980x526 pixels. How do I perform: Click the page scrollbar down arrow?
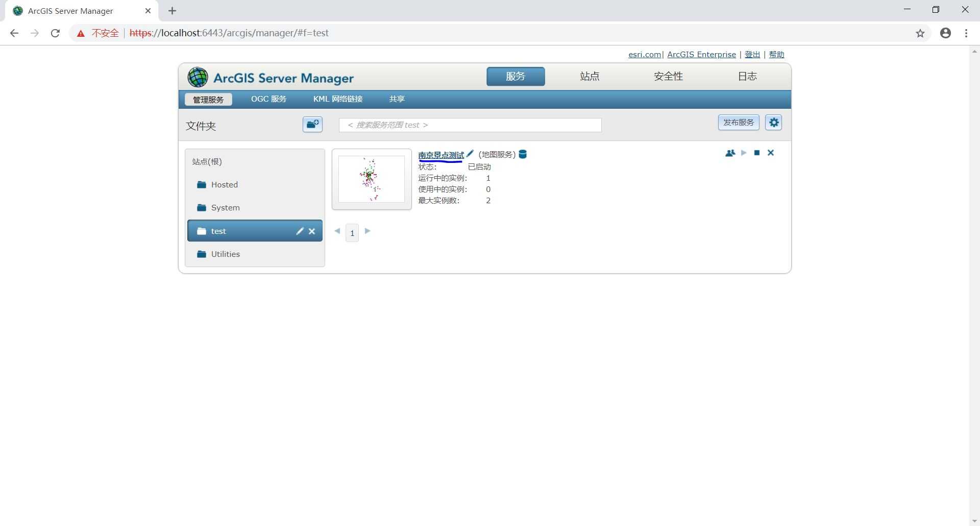974,521
